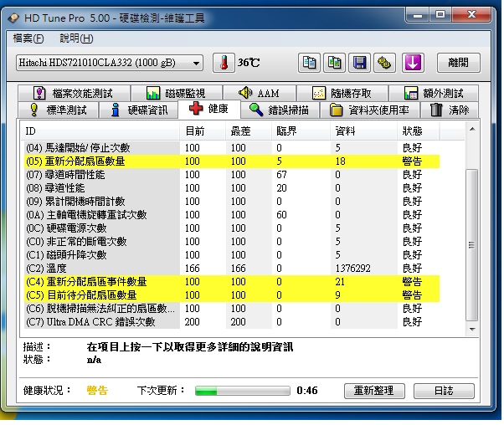Image resolution: width=504 pixels, height=425 pixels.
Task: Click the 0:46 countdown timer text
Action: pos(307,391)
